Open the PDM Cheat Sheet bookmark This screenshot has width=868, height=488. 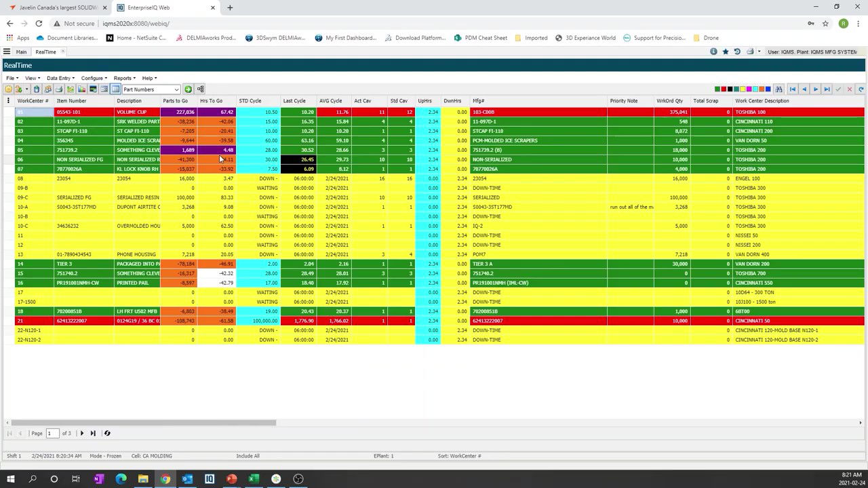481,38
